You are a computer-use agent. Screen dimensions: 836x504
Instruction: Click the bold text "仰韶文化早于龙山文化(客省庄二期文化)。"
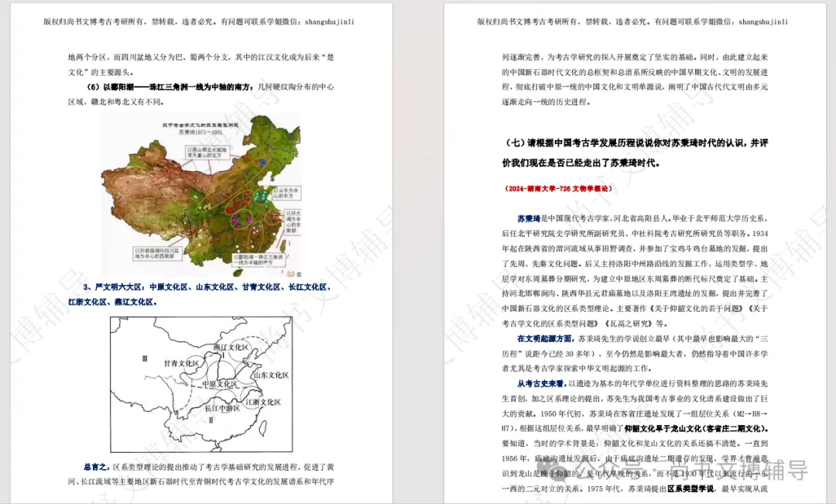coord(697,428)
